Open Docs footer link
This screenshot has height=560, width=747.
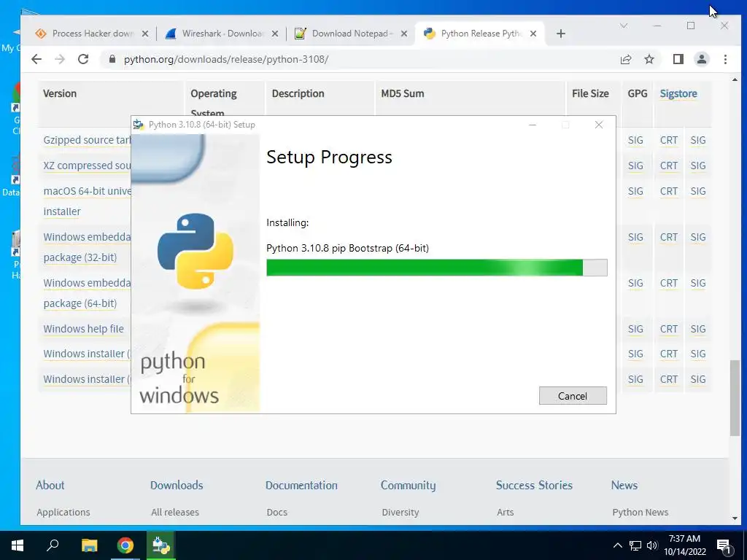pyautogui.click(x=277, y=513)
